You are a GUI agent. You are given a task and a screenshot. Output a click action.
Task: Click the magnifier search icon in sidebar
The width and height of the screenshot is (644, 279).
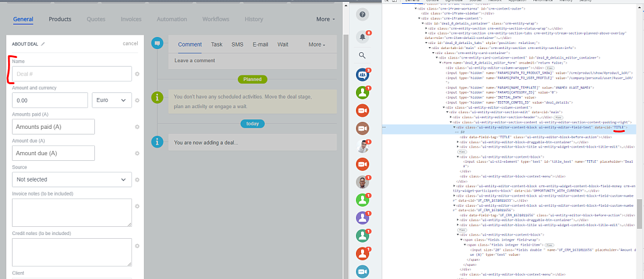tap(362, 55)
